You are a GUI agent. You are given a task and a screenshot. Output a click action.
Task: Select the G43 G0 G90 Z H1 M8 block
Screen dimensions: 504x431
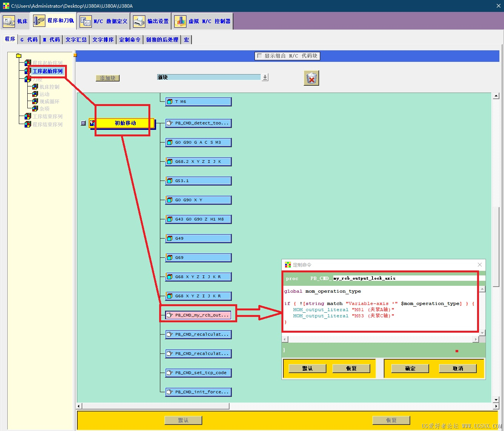(x=198, y=219)
